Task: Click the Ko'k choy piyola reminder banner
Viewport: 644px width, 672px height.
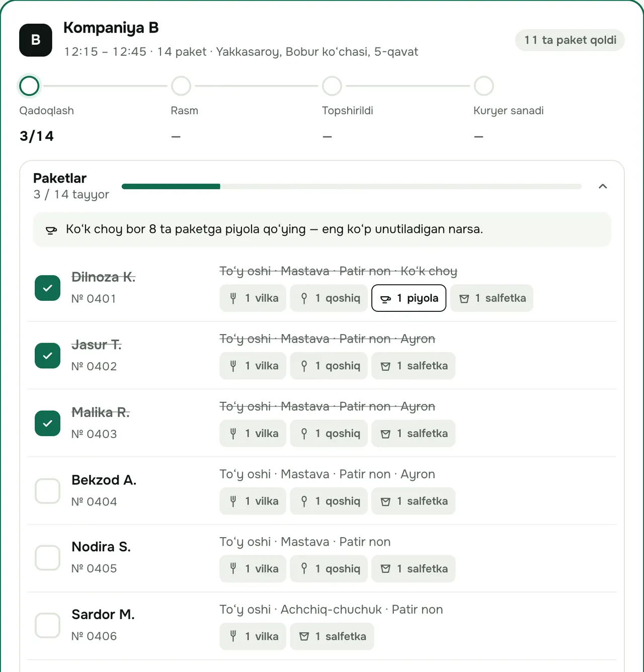Action: [x=322, y=229]
